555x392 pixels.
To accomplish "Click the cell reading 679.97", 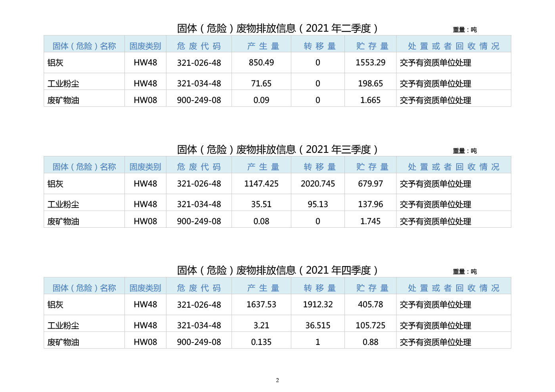I will point(370,184).
